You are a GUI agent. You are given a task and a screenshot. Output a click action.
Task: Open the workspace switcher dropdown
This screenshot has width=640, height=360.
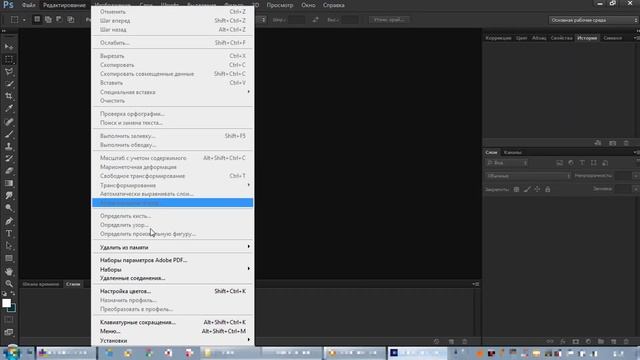[x=593, y=20]
